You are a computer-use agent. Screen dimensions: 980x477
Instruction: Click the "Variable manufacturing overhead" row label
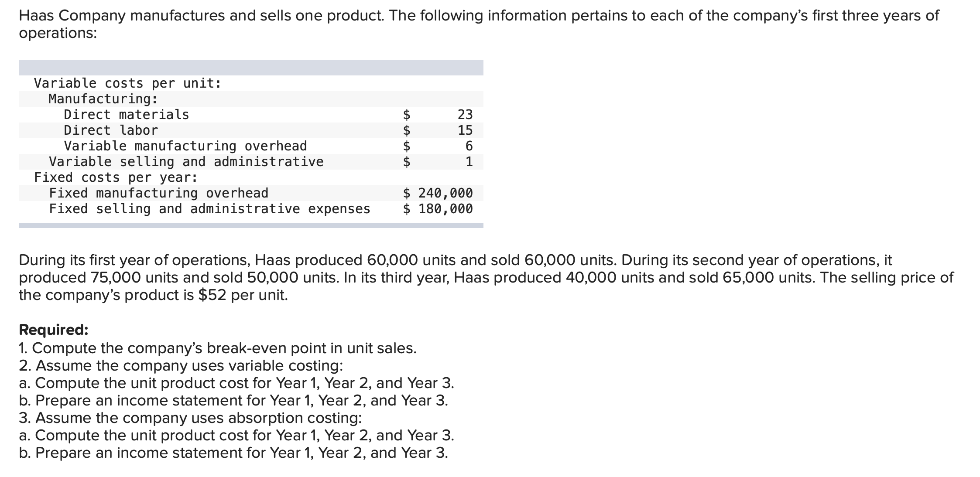click(185, 146)
